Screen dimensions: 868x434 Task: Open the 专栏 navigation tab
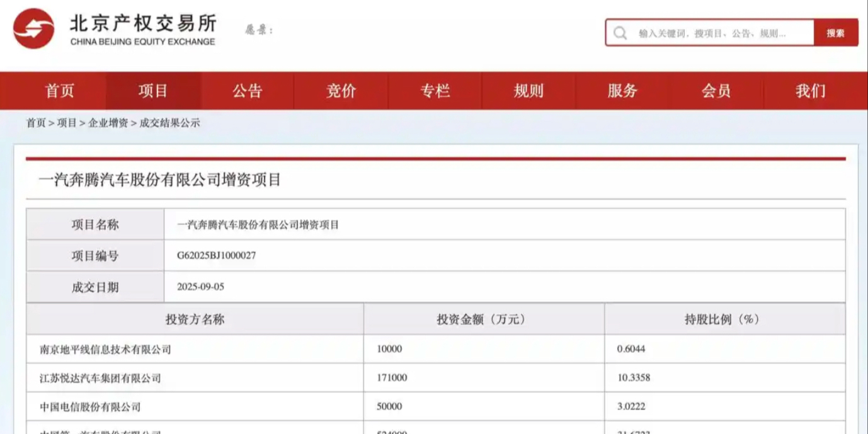[x=435, y=91]
